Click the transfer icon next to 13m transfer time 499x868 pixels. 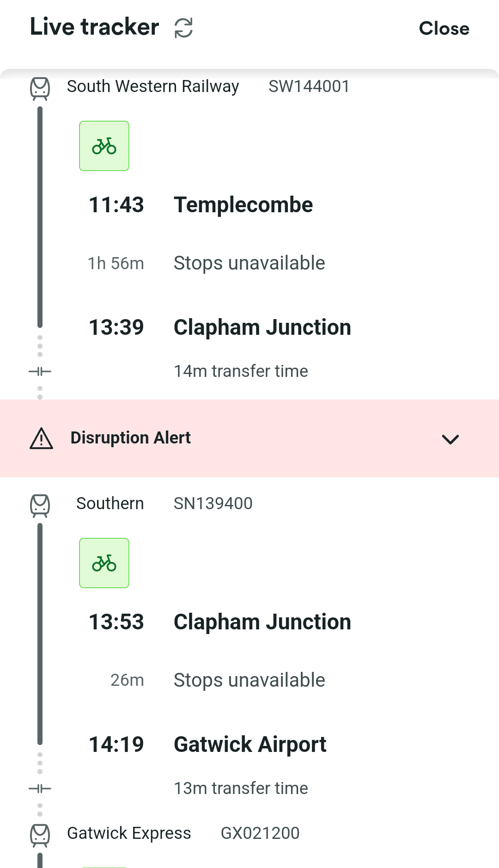coord(40,788)
